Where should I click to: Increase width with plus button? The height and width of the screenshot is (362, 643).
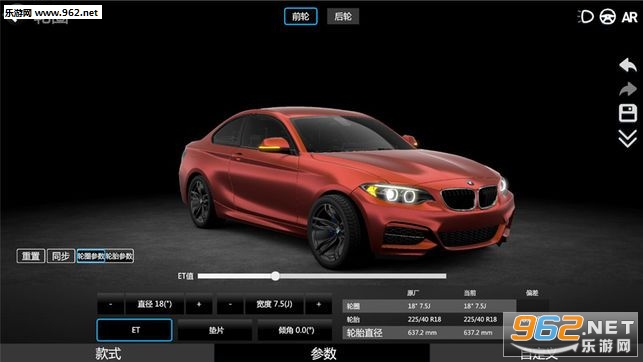coord(319,304)
